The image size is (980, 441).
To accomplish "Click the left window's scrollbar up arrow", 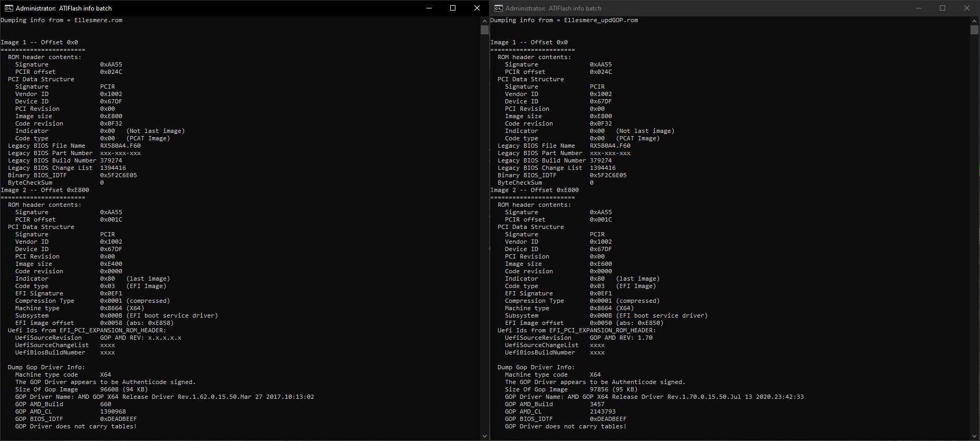I will [484, 21].
